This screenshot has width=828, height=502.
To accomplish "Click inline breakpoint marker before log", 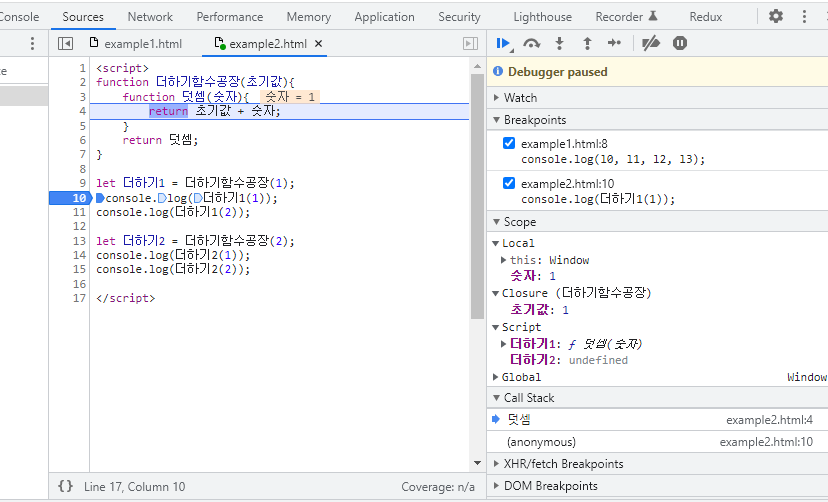I will (x=162, y=198).
